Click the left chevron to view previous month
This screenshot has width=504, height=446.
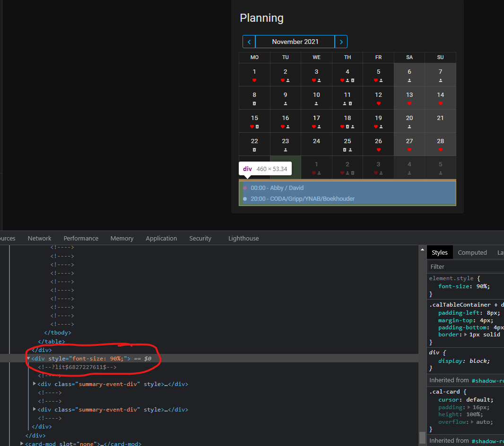coord(249,42)
